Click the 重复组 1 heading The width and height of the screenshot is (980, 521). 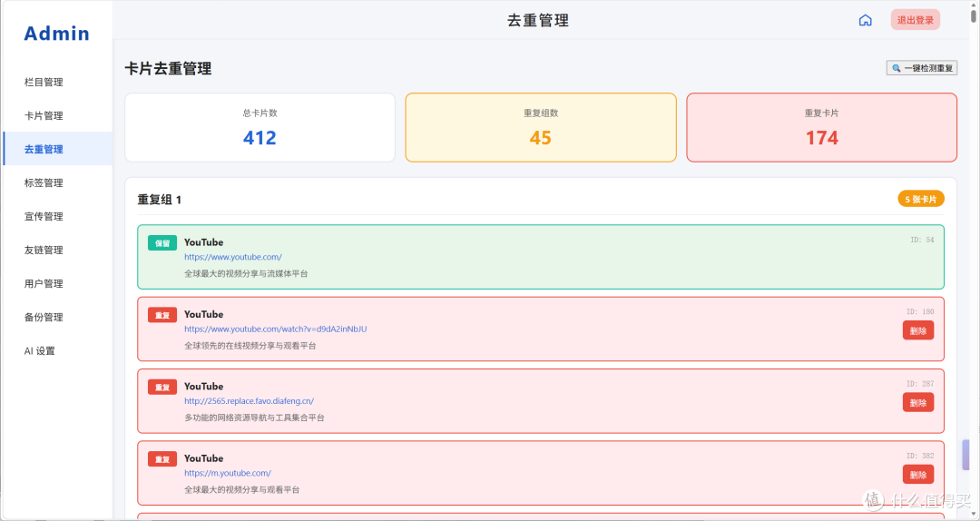(x=160, y=200)
